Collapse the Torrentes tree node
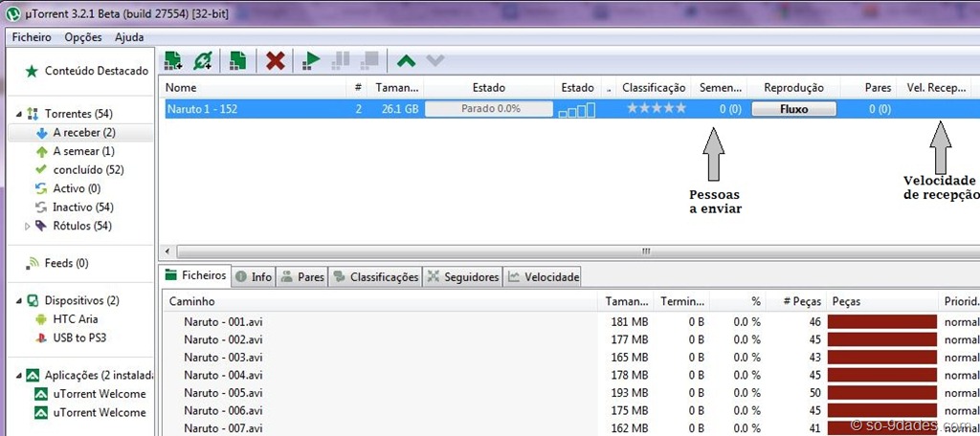Screen dimensions: 980x436 point(18,115)
